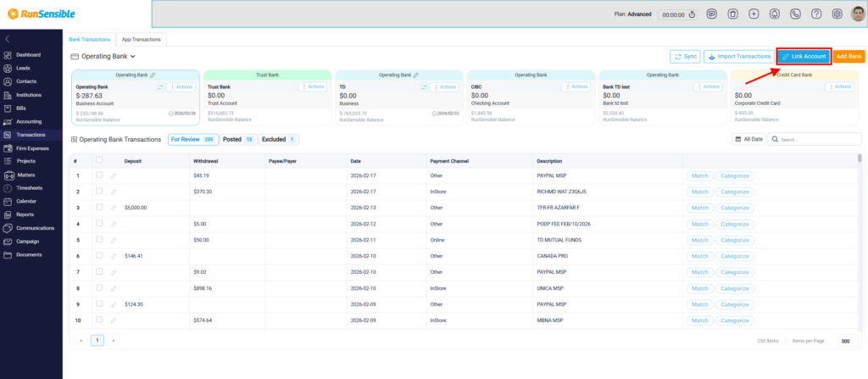Open notifications bell icon
The image size is (868, 379).
(775, 14)
